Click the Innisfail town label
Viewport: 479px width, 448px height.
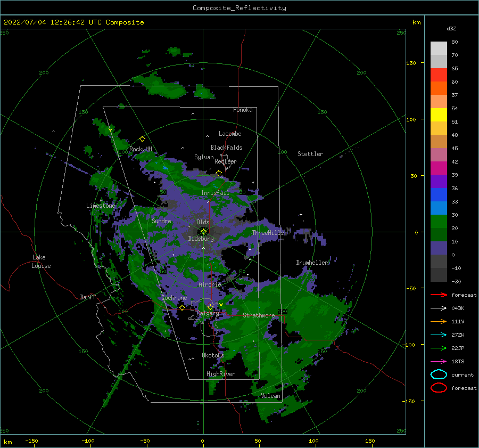click(215, 193)
